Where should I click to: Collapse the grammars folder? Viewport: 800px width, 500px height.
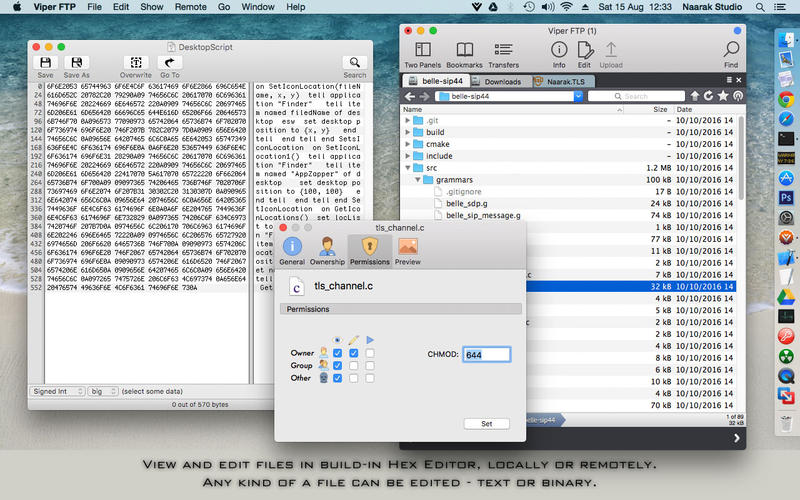tap(418, 180)
